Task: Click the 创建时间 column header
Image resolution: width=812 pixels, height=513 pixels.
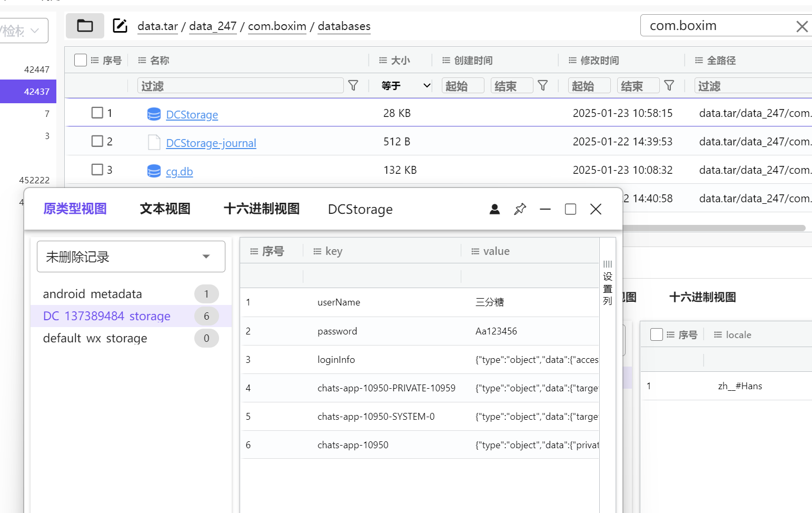Action: click(x=473, y=61)
